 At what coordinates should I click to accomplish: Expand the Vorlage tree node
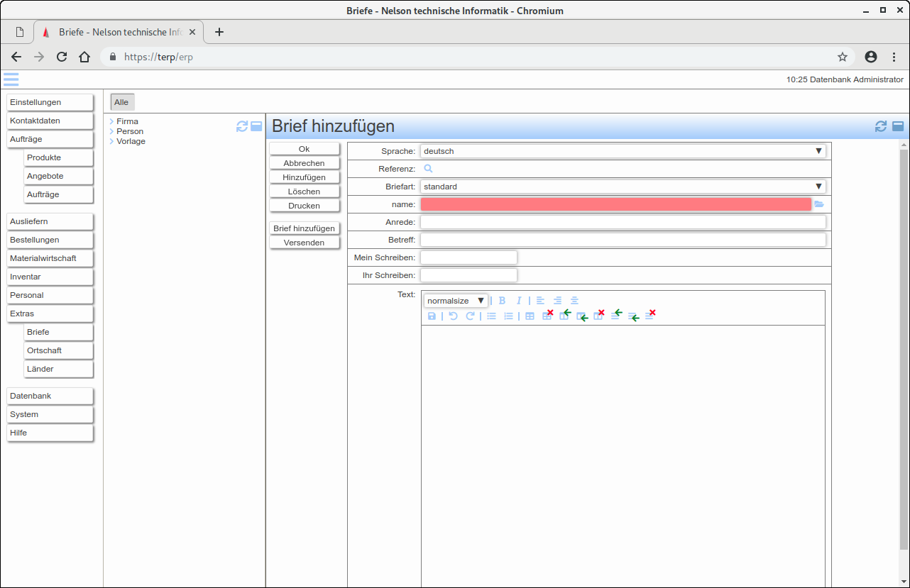click(112, 141)
